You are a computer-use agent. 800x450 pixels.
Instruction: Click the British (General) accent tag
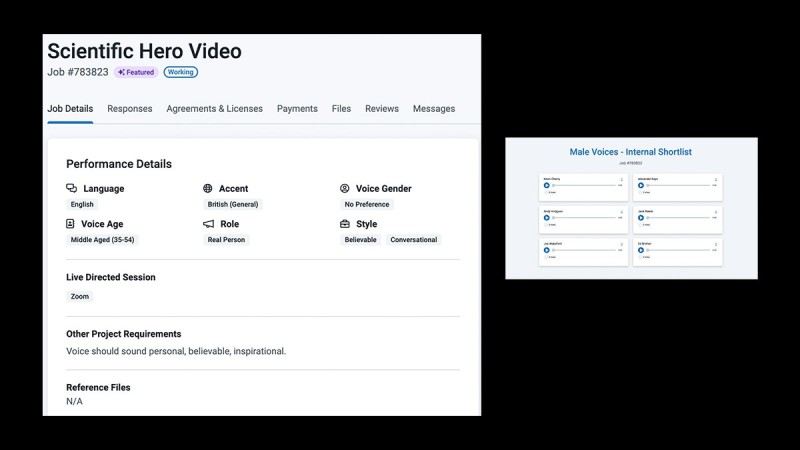click(233, 204)
